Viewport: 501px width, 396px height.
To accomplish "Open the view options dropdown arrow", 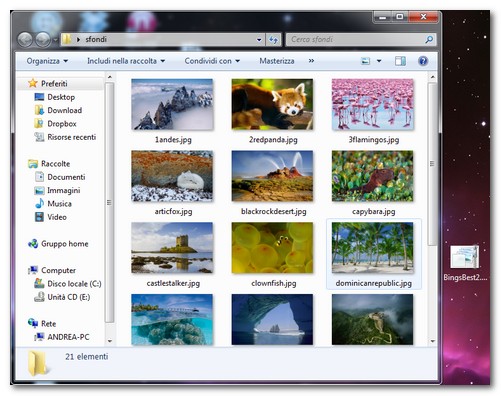I will (x=379, y=61).
